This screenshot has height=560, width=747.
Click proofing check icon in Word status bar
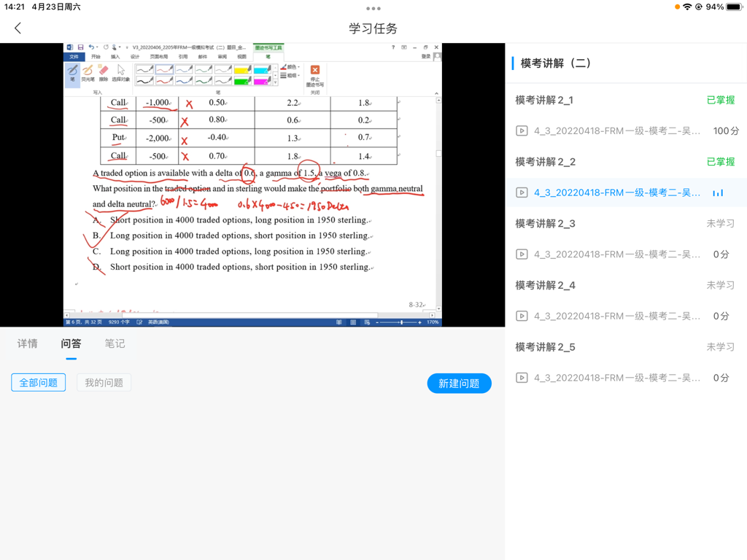[x=139, y=322]
